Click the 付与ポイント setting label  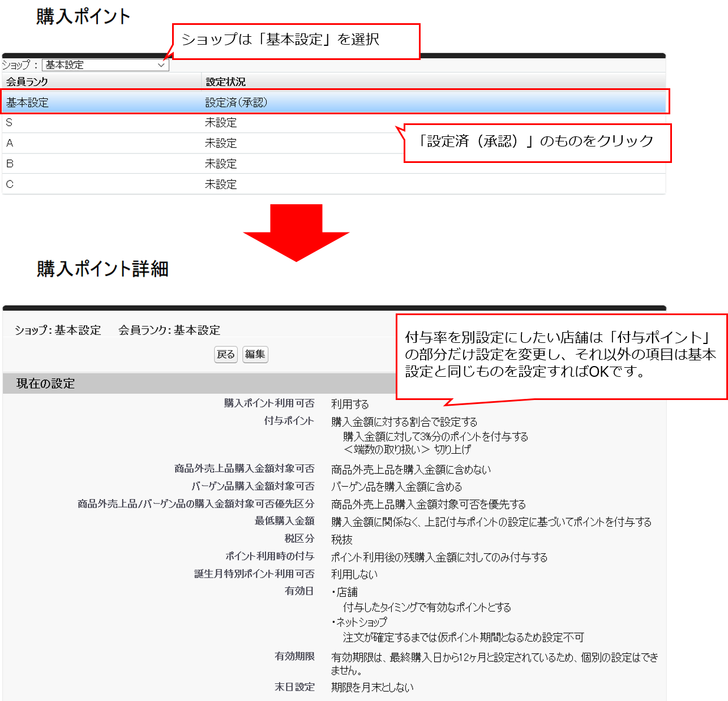(289, 421)
